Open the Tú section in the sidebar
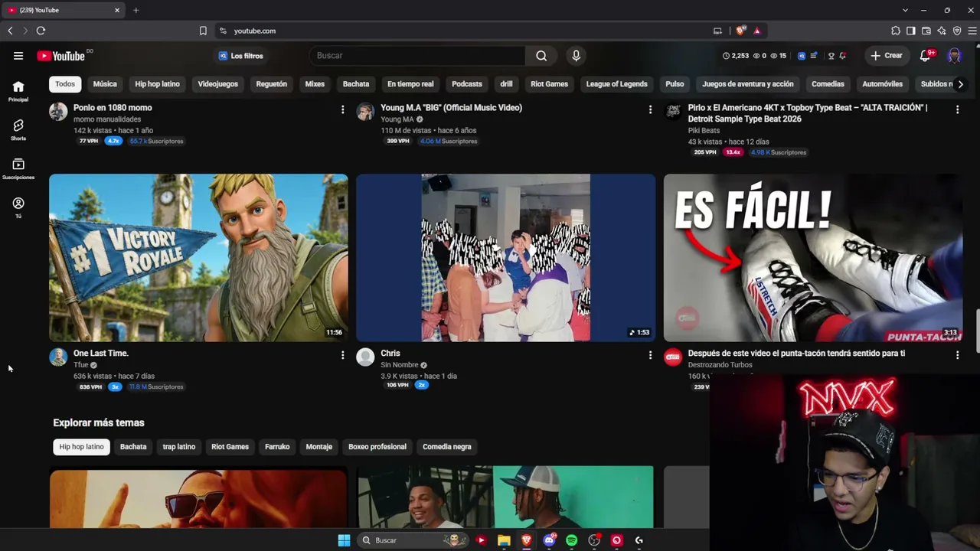 point(18,207)
